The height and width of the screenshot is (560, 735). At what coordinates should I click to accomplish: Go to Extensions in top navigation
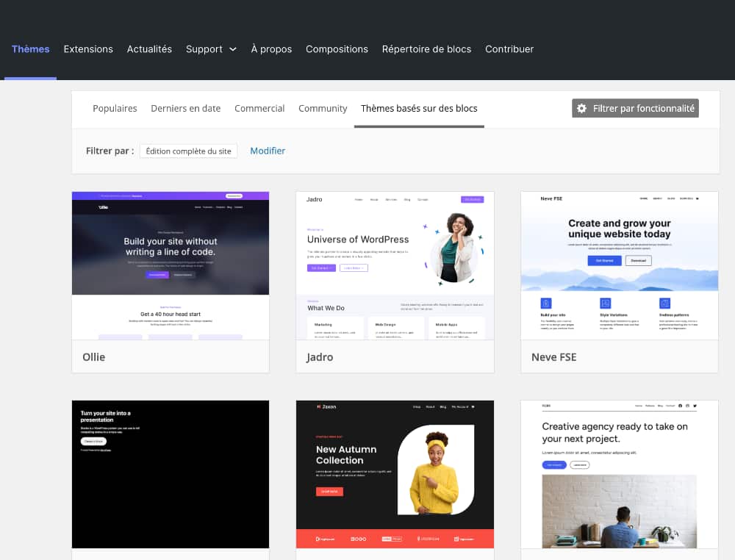[88, 49]
